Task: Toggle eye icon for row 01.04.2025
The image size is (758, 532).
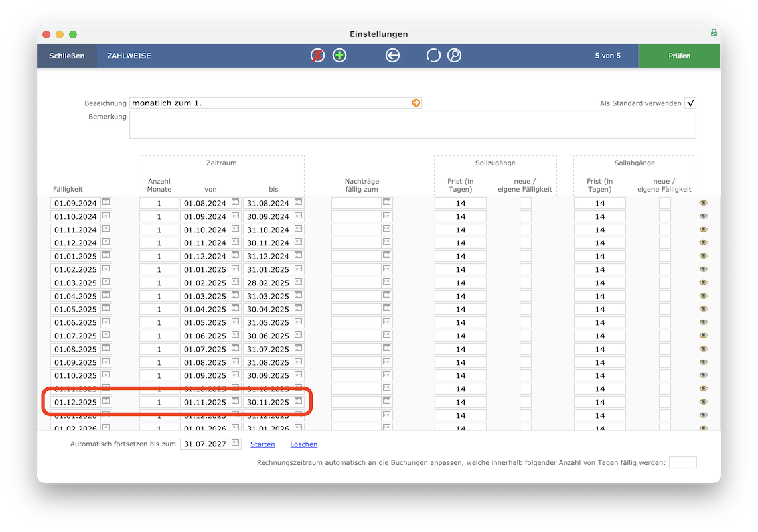Action: tap(704, 296)
